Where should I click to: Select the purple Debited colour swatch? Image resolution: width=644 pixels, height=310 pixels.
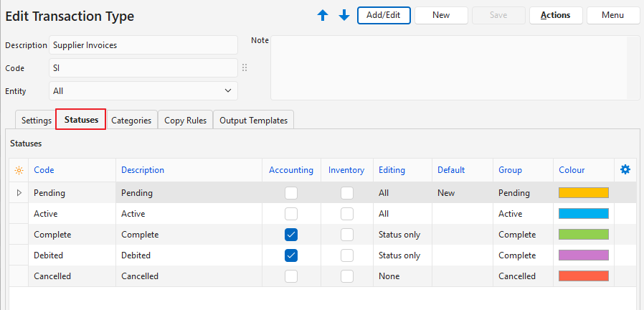[583, 255]
